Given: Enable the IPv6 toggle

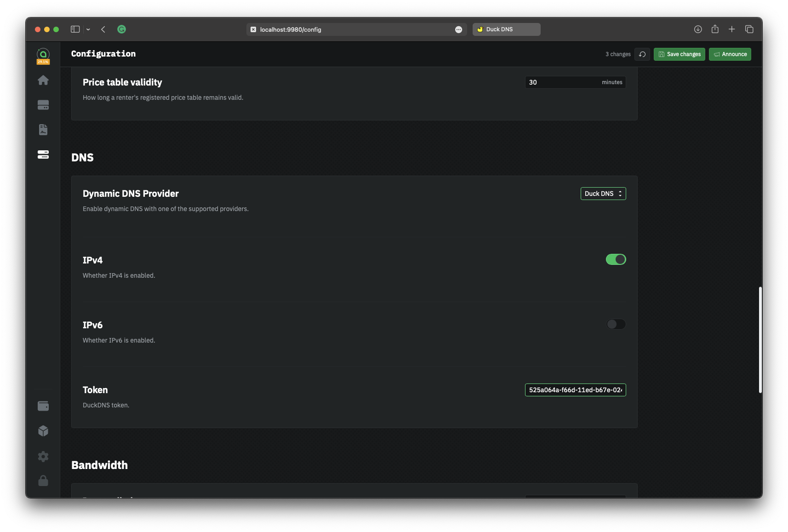Looking at the screenshot, I should 616,324.
